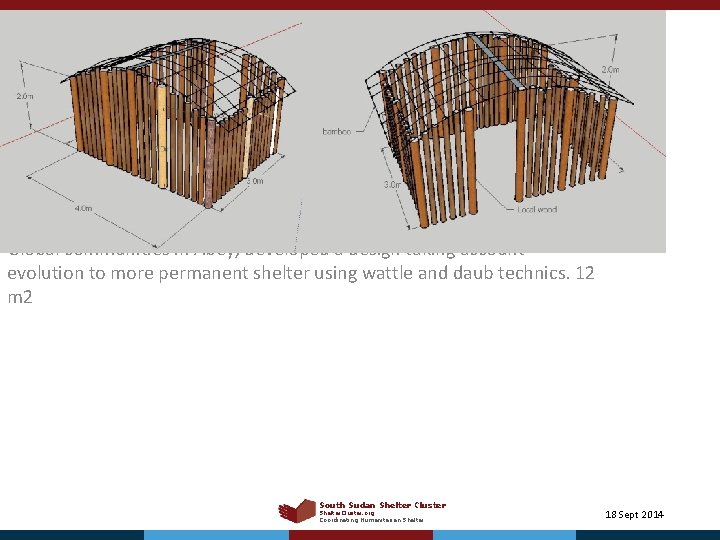This screenshot has width=720, height=540.
Task: Click the "bamboo" annotation label
Action: pos(337,132)
